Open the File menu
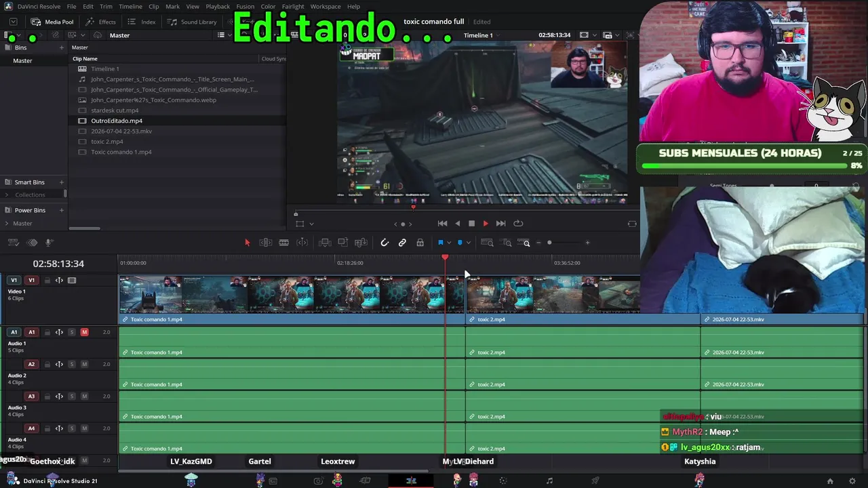 tap(71, 7)
